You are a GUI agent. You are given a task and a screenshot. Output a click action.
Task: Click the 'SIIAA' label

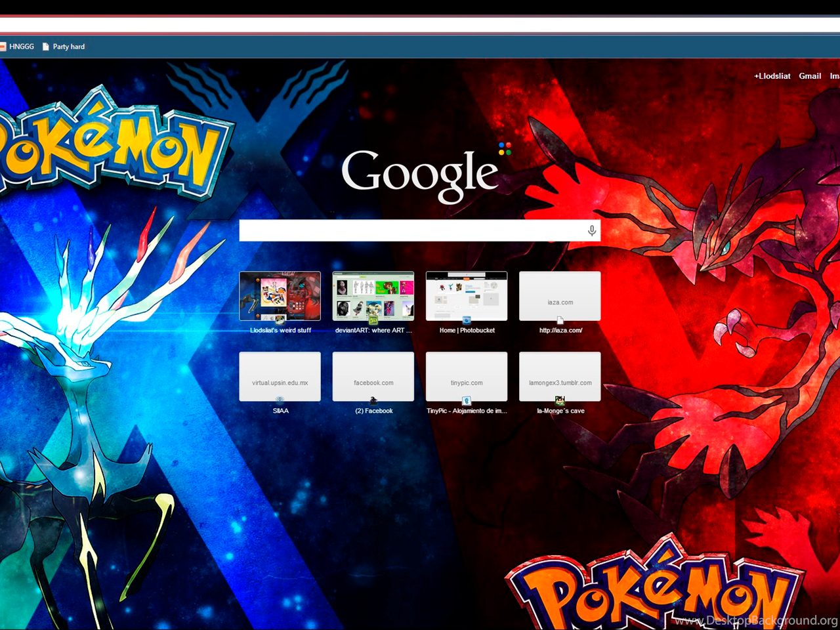(x=281, y=411)
